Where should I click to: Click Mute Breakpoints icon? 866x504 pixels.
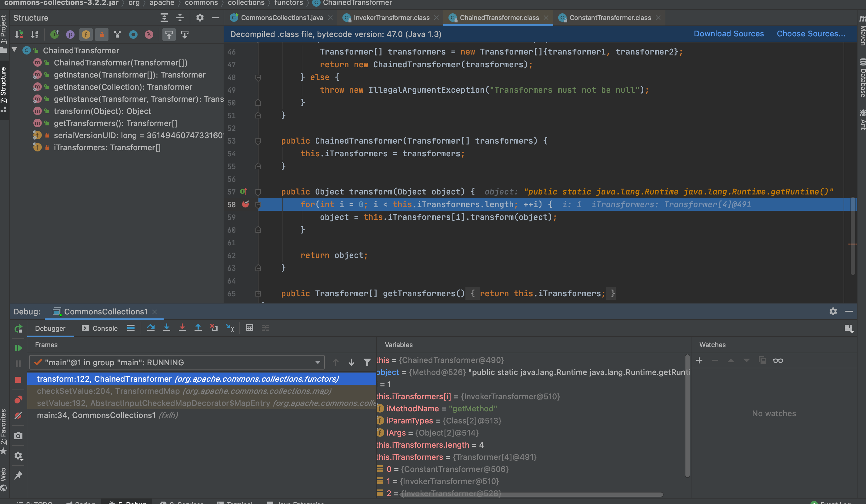click(x=18, y=416)
